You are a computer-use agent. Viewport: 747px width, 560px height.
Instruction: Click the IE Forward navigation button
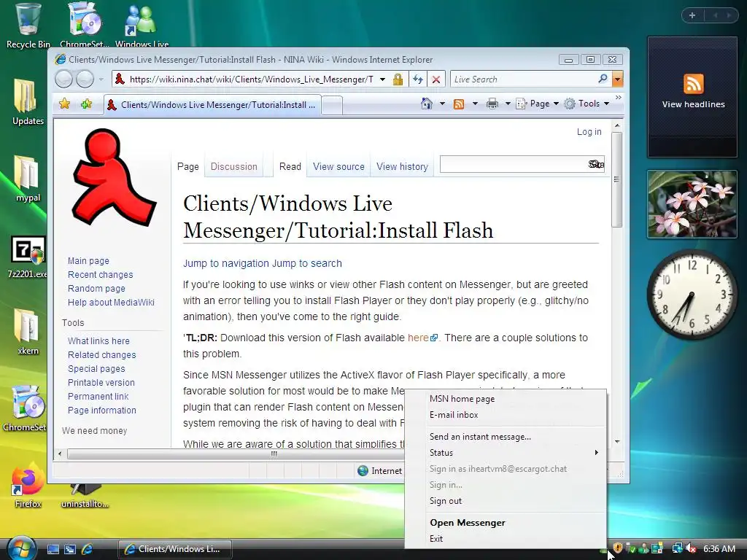pos(85,79)
